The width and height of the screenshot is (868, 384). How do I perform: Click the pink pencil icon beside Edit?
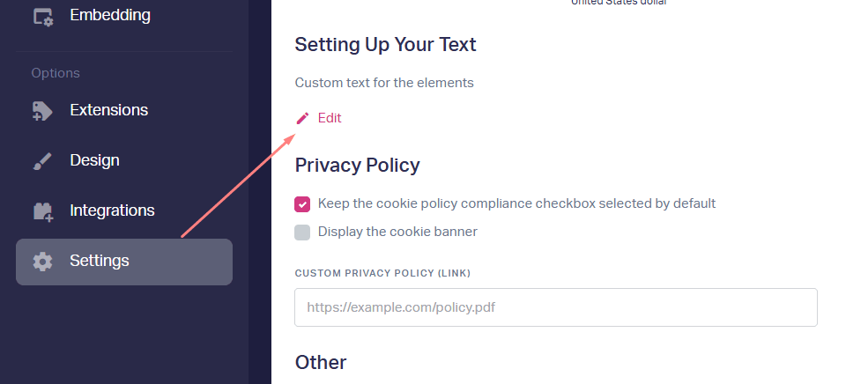302,118
